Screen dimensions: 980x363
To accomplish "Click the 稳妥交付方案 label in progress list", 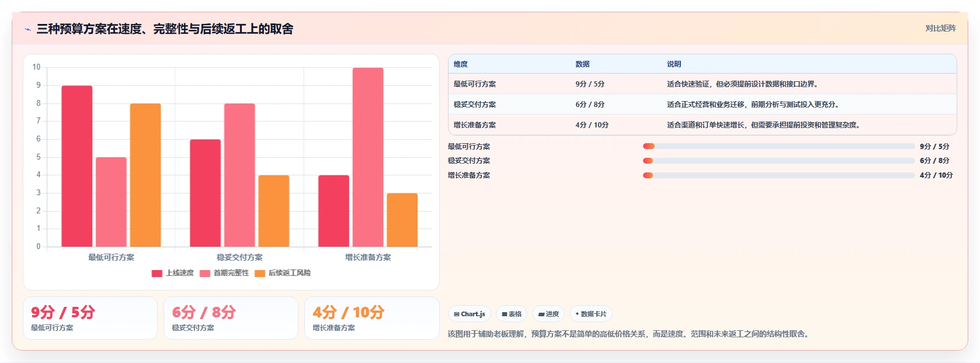I will tap(469, 161).
